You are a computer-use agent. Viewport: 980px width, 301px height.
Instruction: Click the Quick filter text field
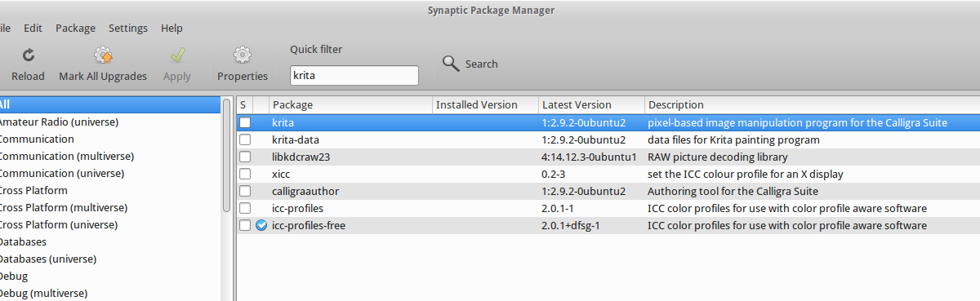coord(354,75)
